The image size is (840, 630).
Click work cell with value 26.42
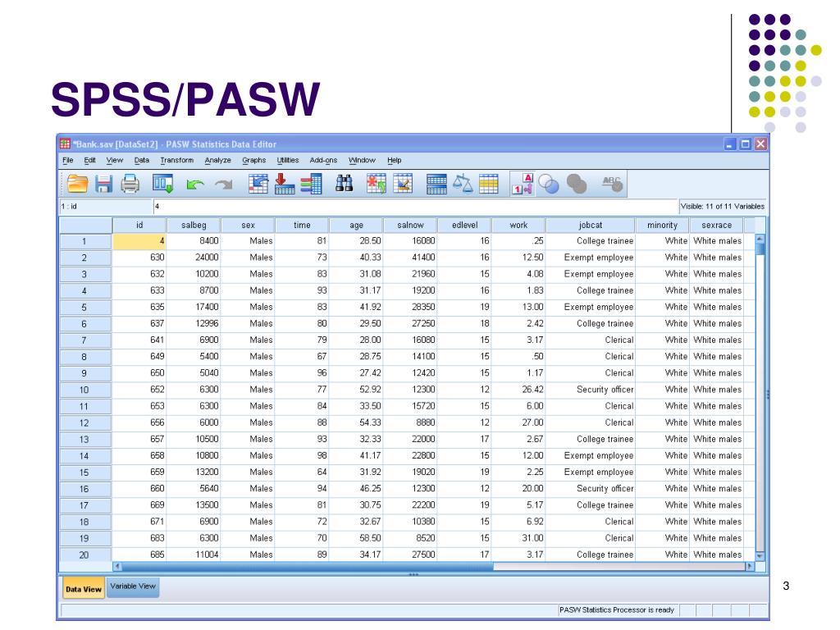pos(518,390)
